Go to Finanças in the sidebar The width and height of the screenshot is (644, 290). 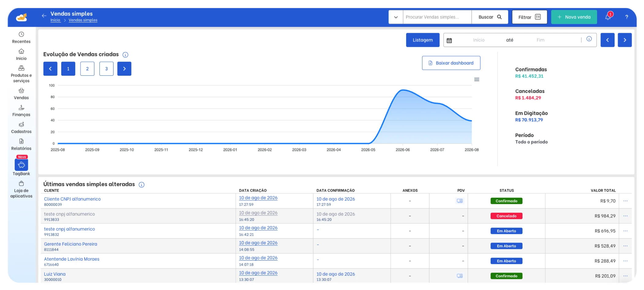(21, 111)
